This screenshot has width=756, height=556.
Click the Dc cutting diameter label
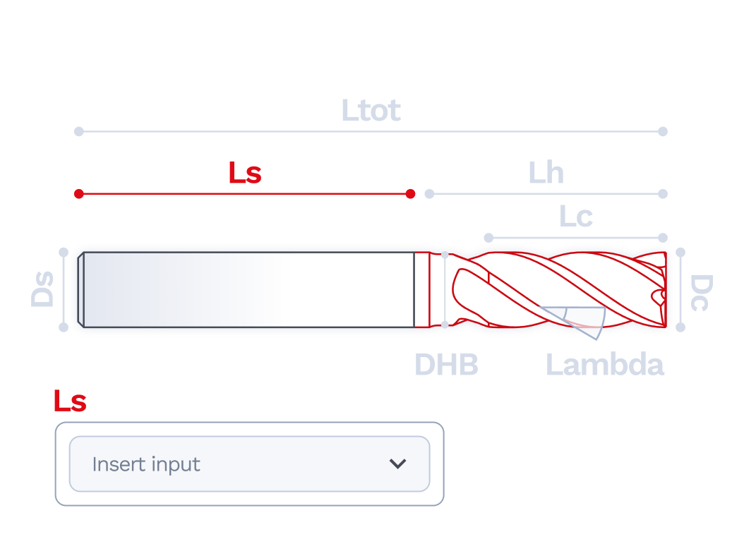click(x=702, y=292)
